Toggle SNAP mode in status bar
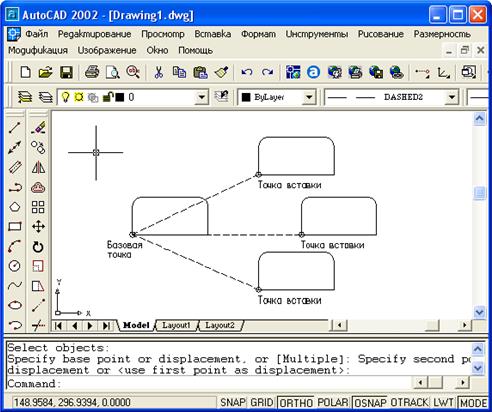492x412 pixels. [x=232, y=403]
